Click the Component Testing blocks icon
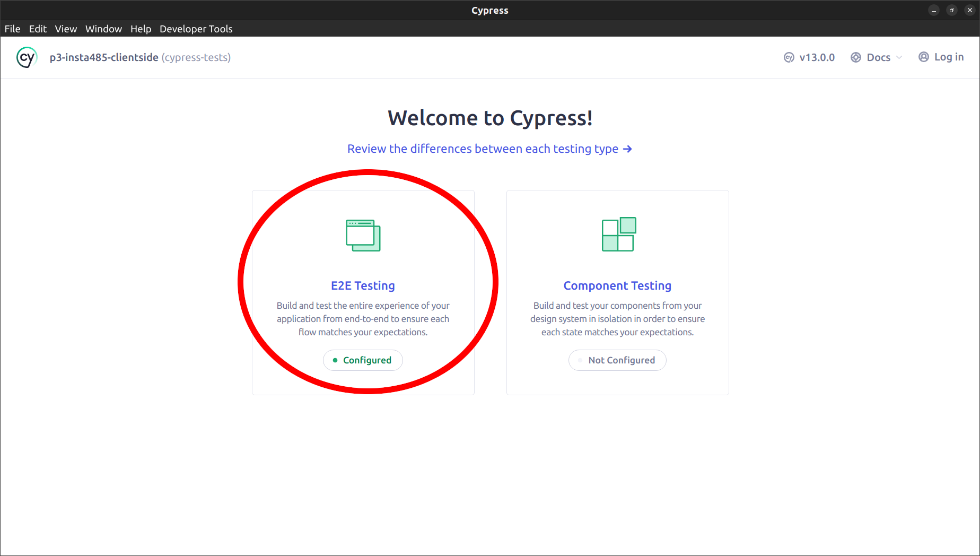The height and width of the screenshot is (556, 980). 618,234
